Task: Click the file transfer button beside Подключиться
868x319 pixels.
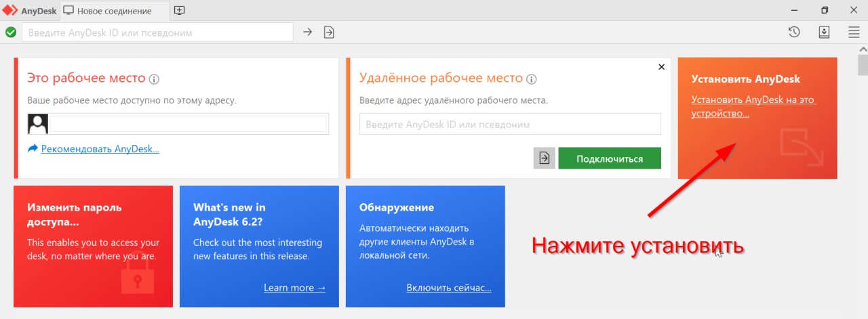Action: pyautogui.click(x=544, y=158)
